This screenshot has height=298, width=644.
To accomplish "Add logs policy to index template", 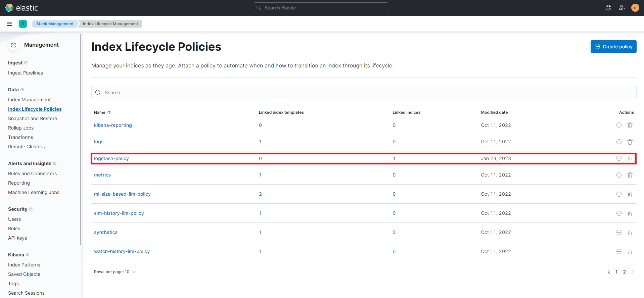I will [619, 142].
